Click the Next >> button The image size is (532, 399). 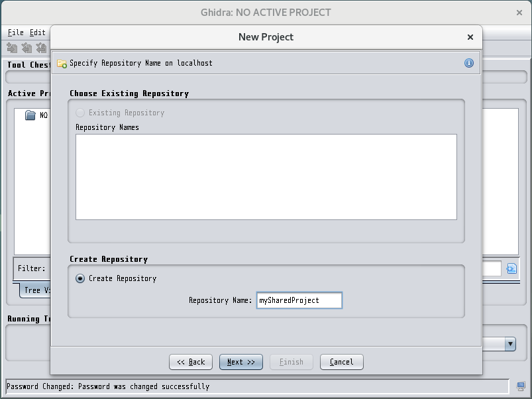(241, 362)
